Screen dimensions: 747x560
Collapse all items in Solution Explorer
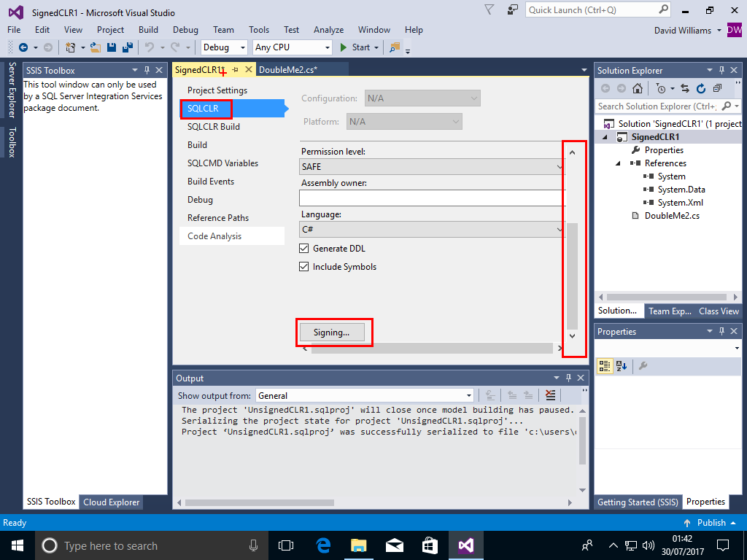click(717, 88)
